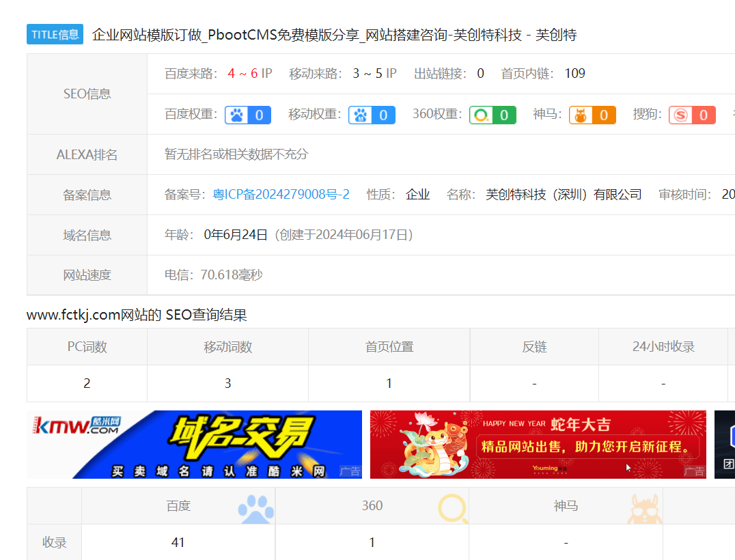This screenshot has height=560, width=735.
Task: Click the 广告 tag on kmw banner
Action: tap(350, 471)
